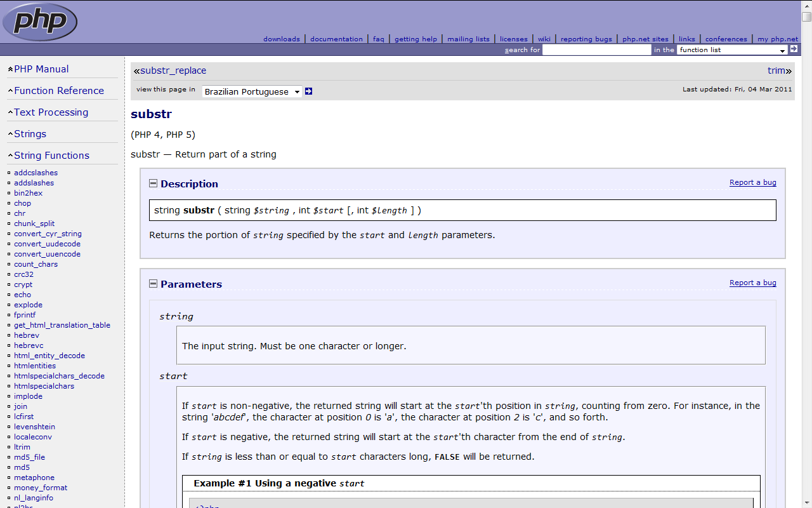Open my php.net menu link
The width and height of the screenshot is (812, 508).
point(778,39)
